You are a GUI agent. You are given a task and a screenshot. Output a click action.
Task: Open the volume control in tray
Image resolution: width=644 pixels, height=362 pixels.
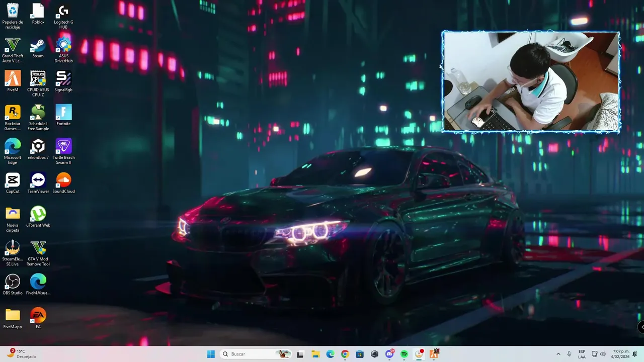point(603,354)
